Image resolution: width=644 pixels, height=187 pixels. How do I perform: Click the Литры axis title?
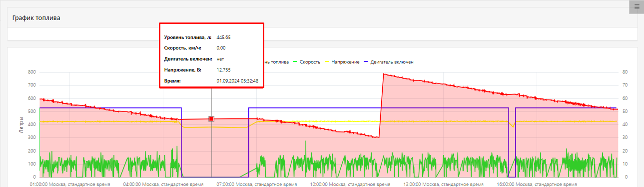(x=21, y=124)
